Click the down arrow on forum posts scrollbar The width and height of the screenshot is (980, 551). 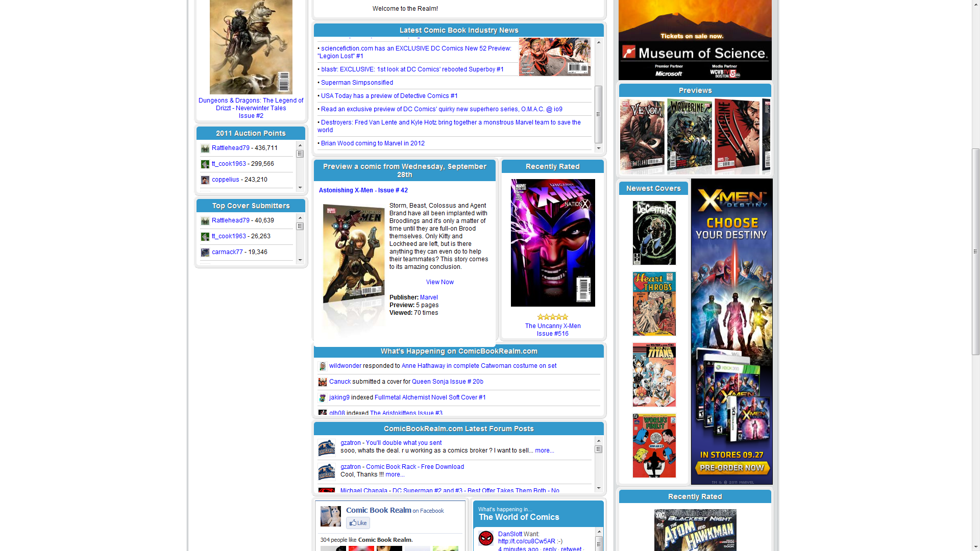pyautogui.click(x=598, y=488)
